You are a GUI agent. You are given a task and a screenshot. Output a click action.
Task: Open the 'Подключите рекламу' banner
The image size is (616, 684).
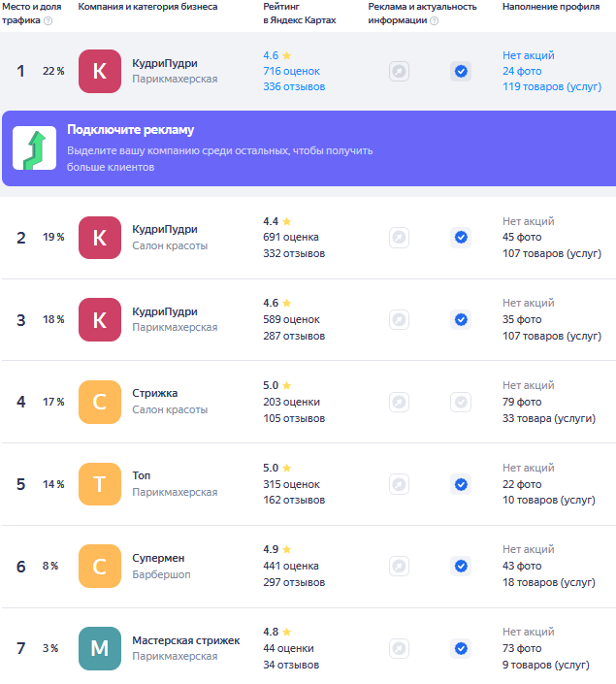click(308, 148)
